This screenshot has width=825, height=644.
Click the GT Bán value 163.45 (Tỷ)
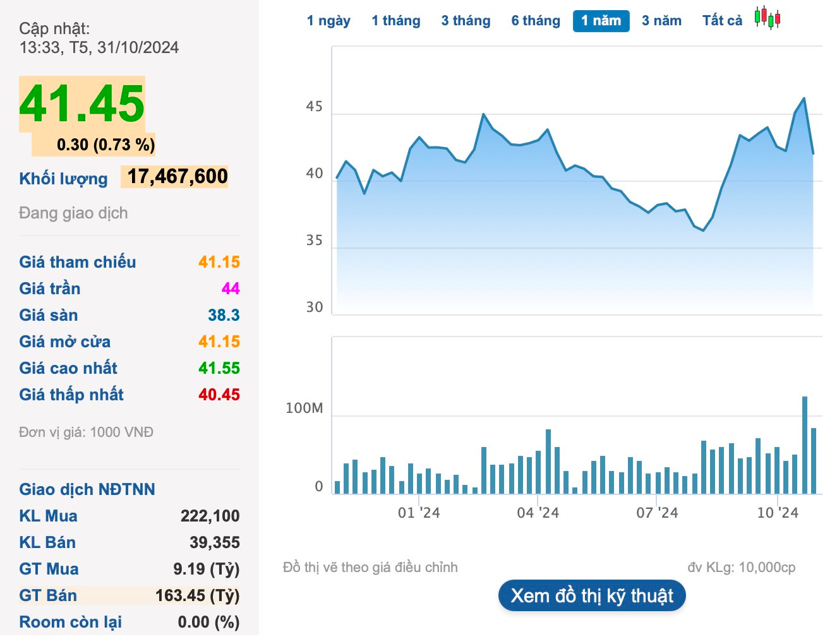(198, 595)
